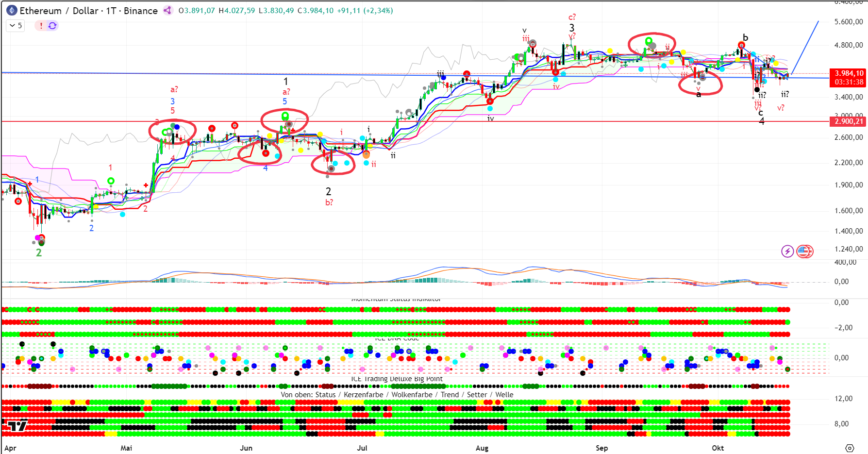Click the Okt label on the time axis

[x=718, y=448]
